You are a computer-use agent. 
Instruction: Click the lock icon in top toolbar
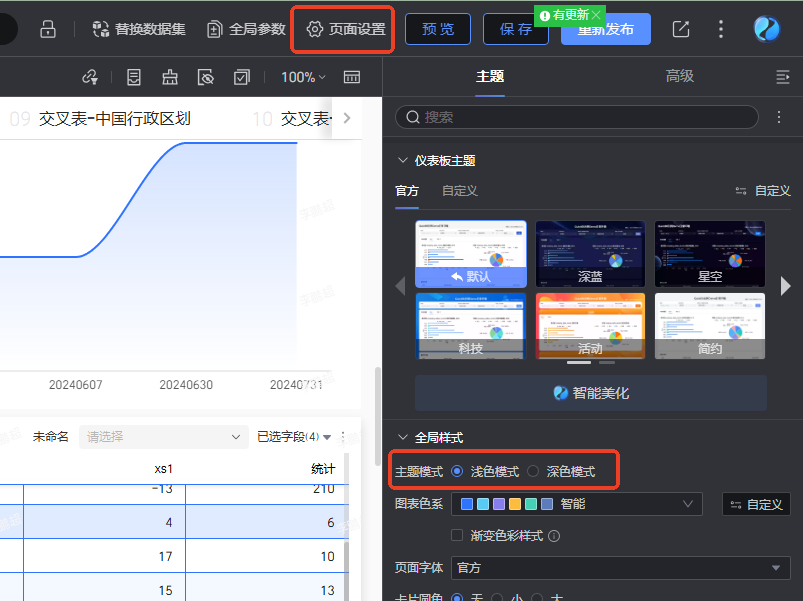47,29
